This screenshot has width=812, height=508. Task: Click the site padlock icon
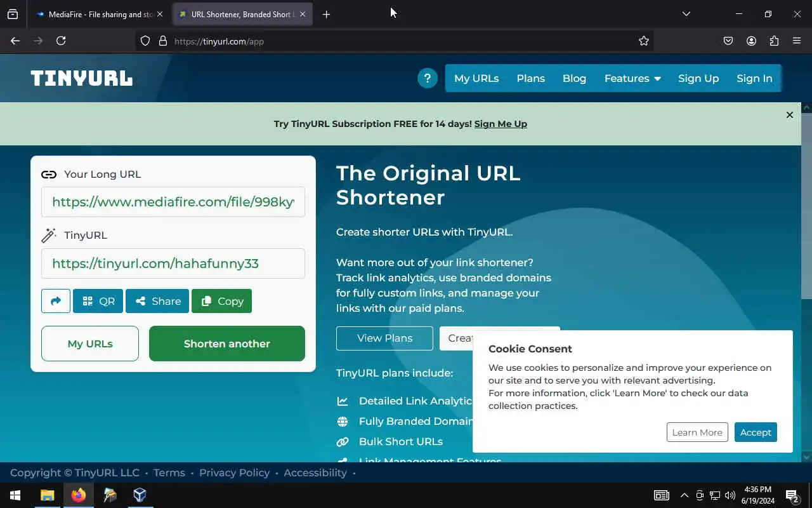click(163, 41)
